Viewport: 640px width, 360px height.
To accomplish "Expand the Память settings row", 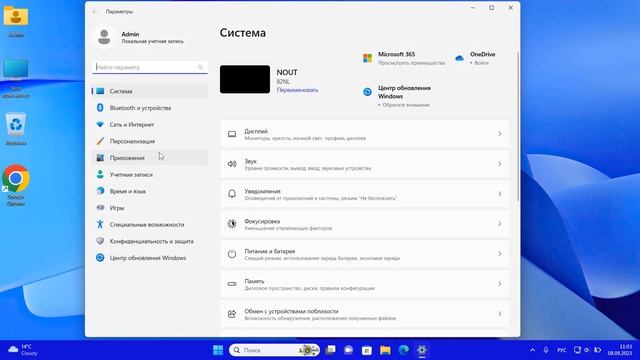I will 364,284.
